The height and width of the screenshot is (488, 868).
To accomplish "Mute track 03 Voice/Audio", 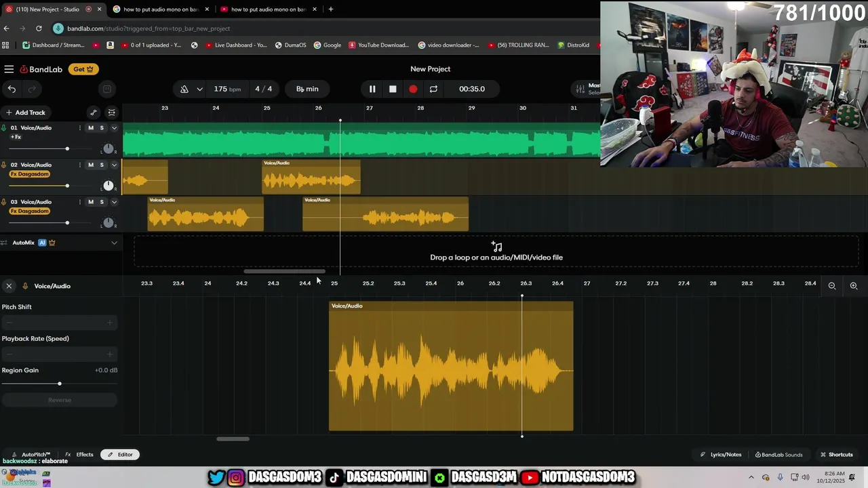I will point(91,201).
